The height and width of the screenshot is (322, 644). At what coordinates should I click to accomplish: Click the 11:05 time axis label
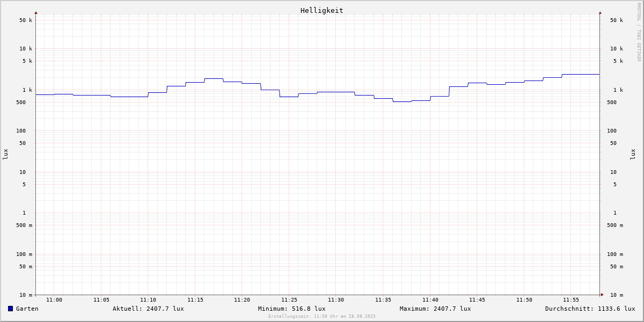pyautogui.click(x=101, y=300)
